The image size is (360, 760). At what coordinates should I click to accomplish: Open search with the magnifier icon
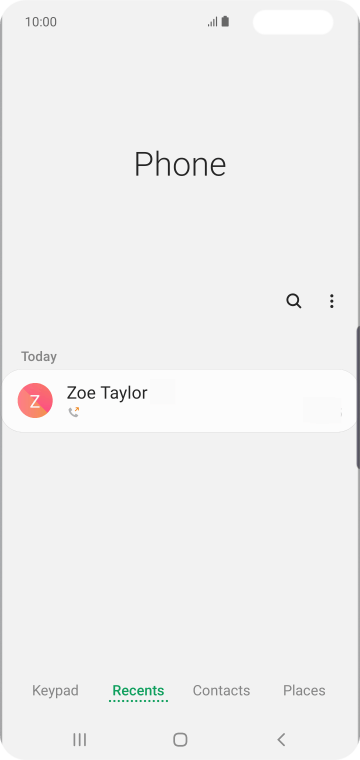(294, 301)
